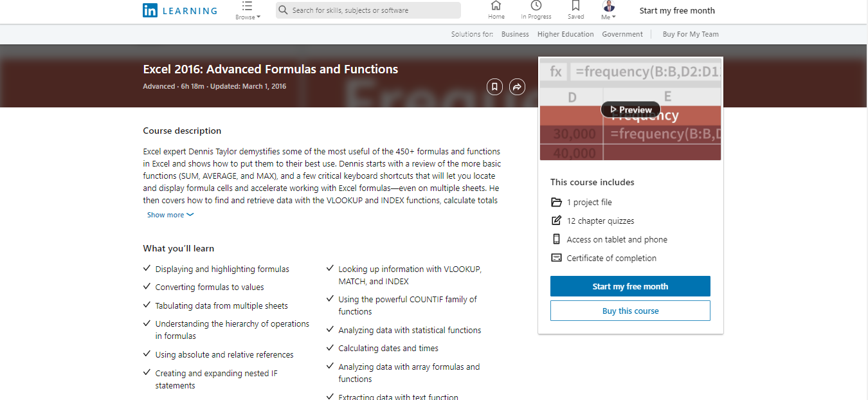Click the "What you'll learn" heading
The height and width of the screenshot is (400, 868).
pos(179,248)
